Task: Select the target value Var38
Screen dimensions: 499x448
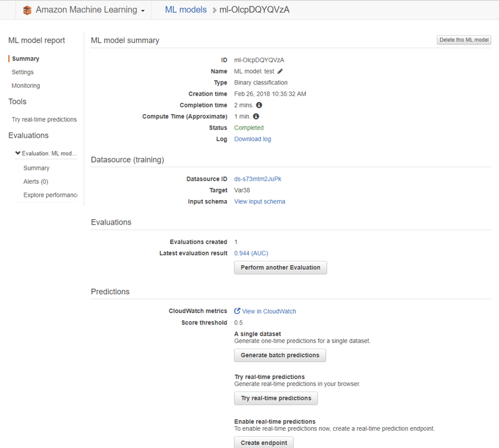Action: pos(242,190)
